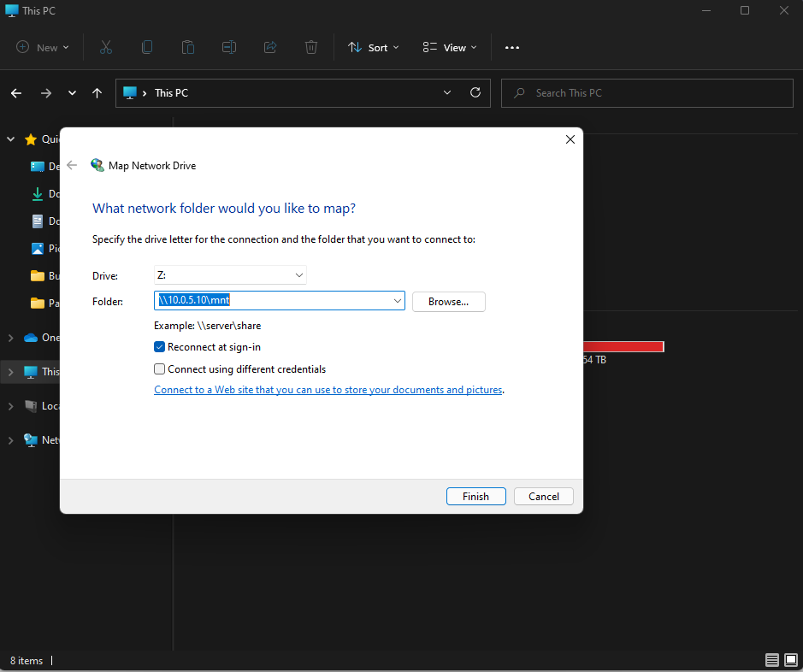This screenshot has width=803, height=672.
Task: Click the Network icon in sidebar
Action: (31, 440)
